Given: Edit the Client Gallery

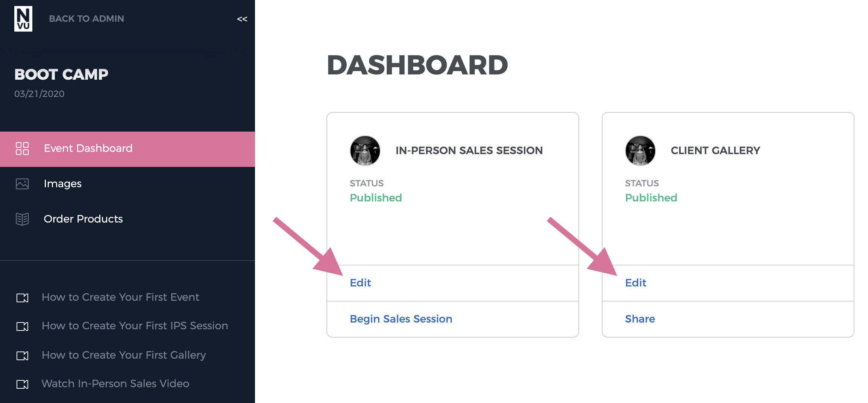Looking at the screenshot, I should click(x=636, y=283).
